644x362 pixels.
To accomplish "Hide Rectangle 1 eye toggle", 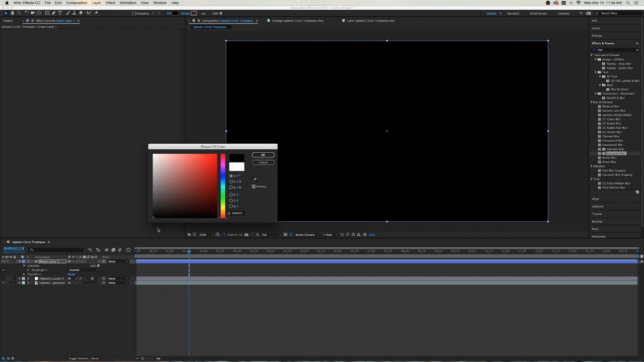I will click(x=3, y=270).
